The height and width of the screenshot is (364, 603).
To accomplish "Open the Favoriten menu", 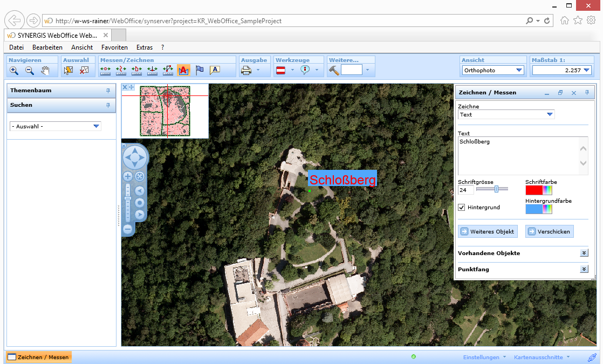I will (114, 47).
